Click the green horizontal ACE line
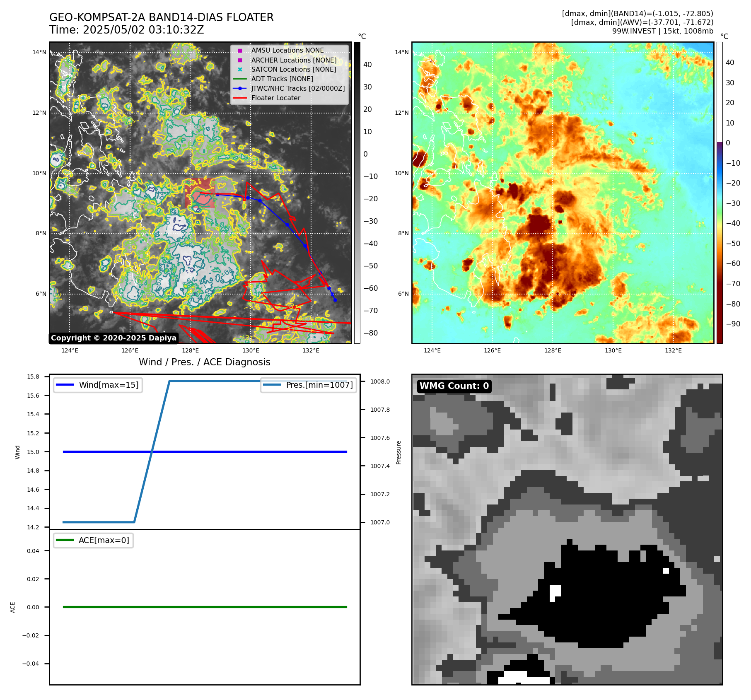751x700 pixels. pyautogui.click(x=205, y=607)
